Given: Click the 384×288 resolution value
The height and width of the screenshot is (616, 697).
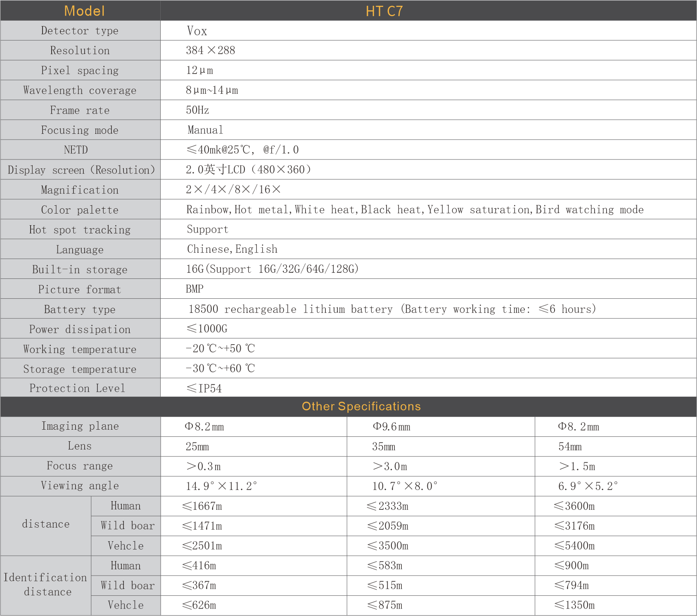Looking at the screenshot, I should click(x=210, y=50).
